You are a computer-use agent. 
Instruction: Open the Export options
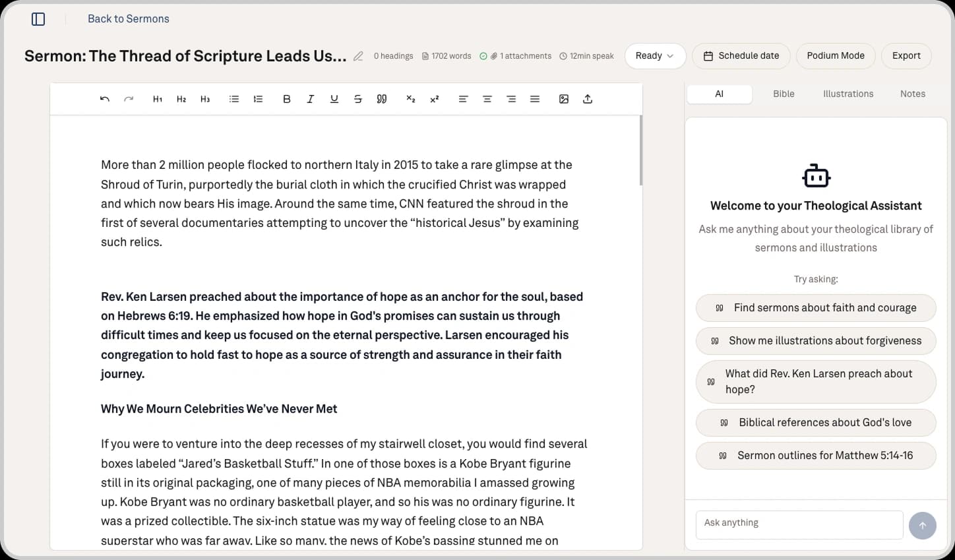click(906, 56)
